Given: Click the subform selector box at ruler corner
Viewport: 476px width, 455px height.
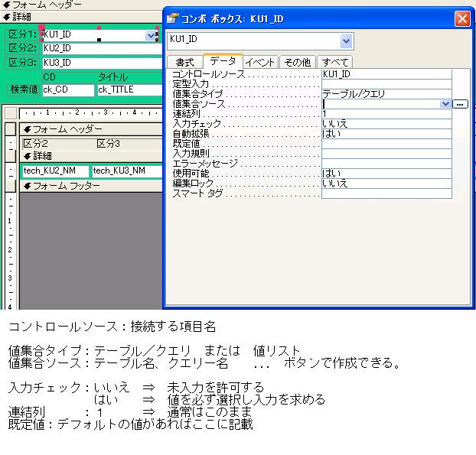Looking at the screenshot, I should 10,113.
